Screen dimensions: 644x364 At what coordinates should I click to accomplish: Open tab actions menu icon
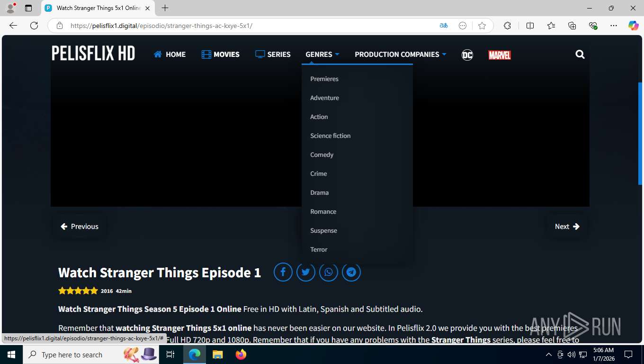pos(28,8)
